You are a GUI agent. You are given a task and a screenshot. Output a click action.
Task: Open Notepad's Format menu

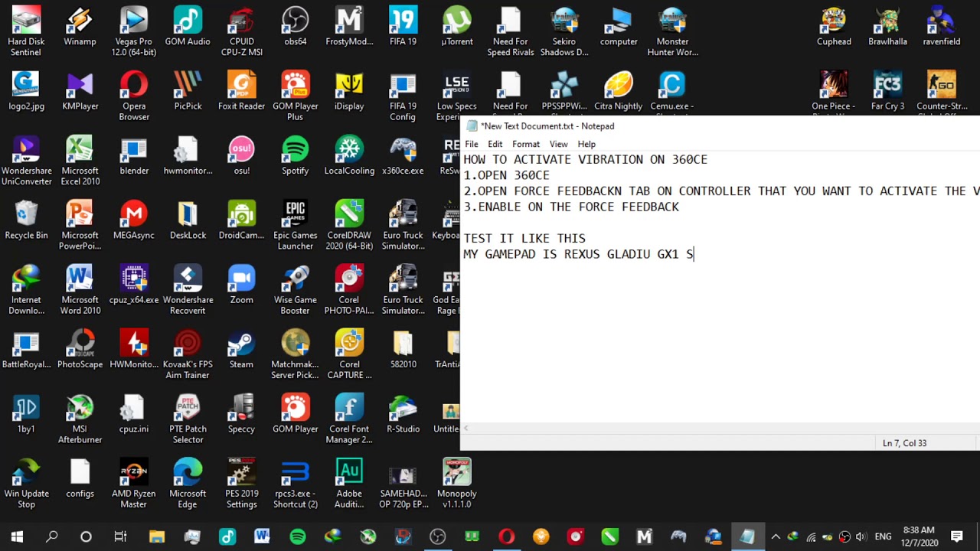[x=526, y=144]
